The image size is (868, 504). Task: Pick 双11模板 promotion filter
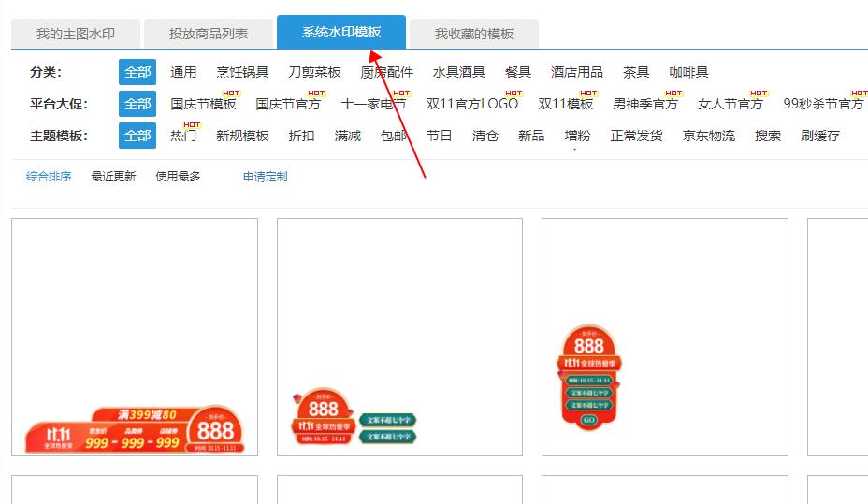566,104
